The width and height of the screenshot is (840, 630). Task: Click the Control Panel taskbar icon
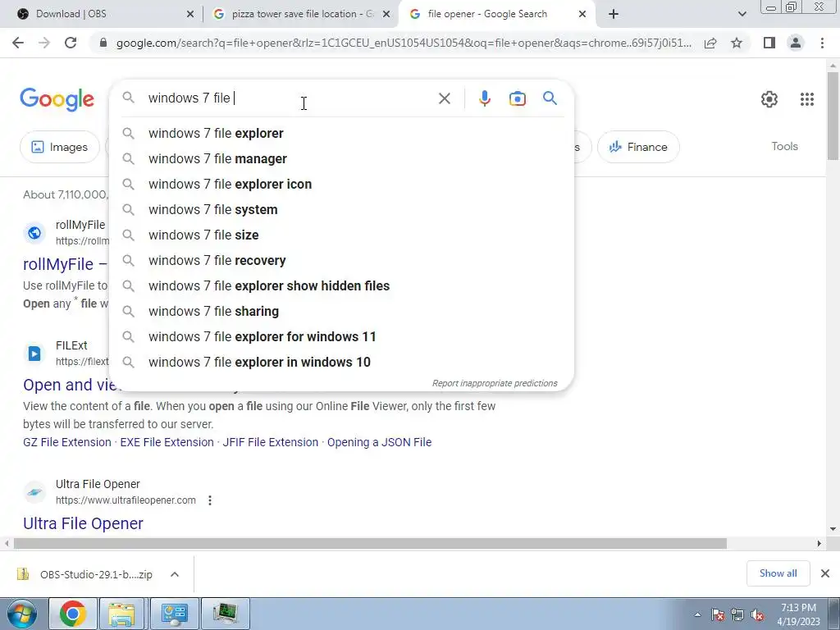(x=174, y=614)
